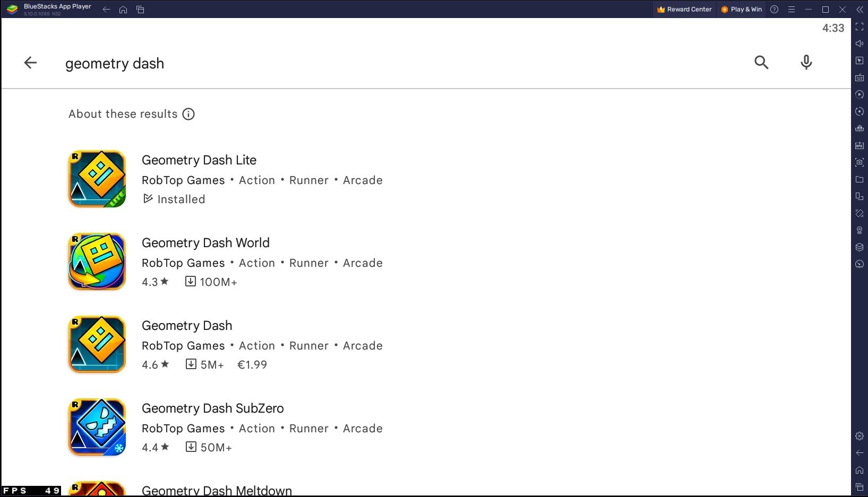Click the 5M+ downloads of Geometry Dash
868x497 pixels.
[x=205, y=365]
